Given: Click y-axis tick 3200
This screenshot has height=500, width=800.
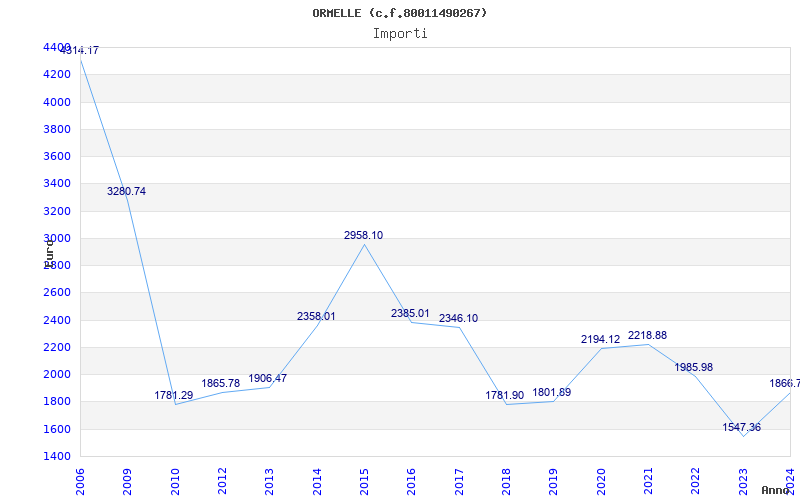Looking at the screenshot, I should (57, 211).
